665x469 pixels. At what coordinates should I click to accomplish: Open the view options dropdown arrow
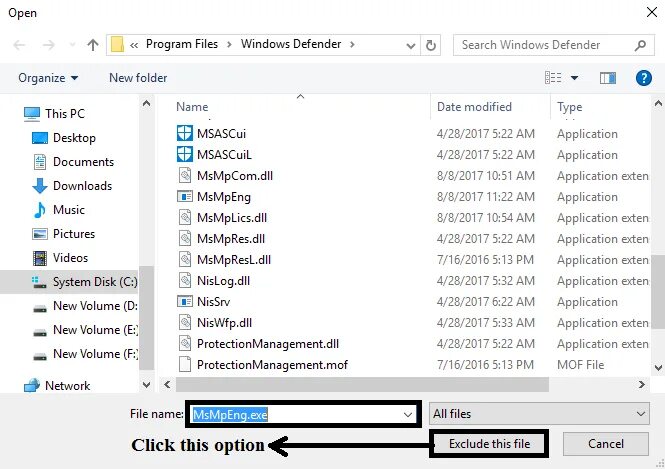[574, 78]
